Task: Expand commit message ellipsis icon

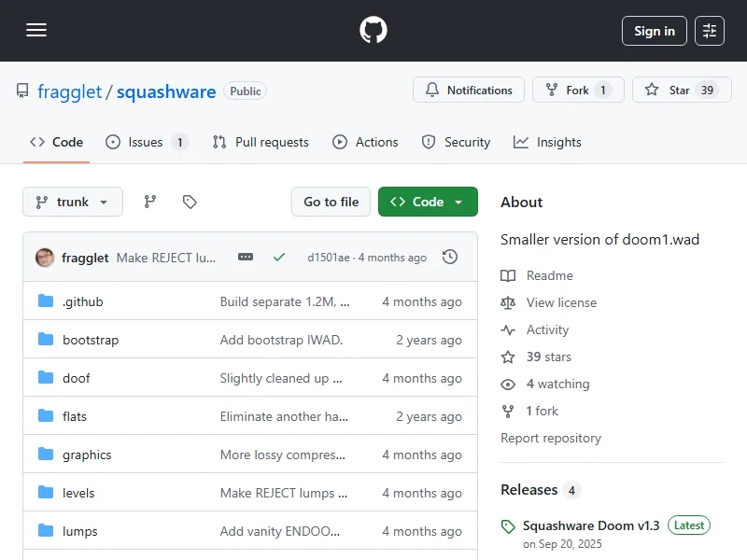Action: click(x=246, y=257)
